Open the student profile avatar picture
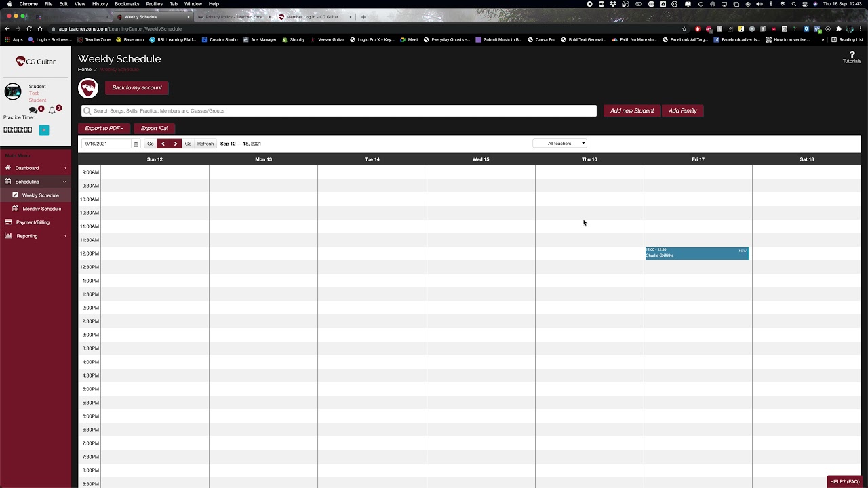 [x=13, y=92]
